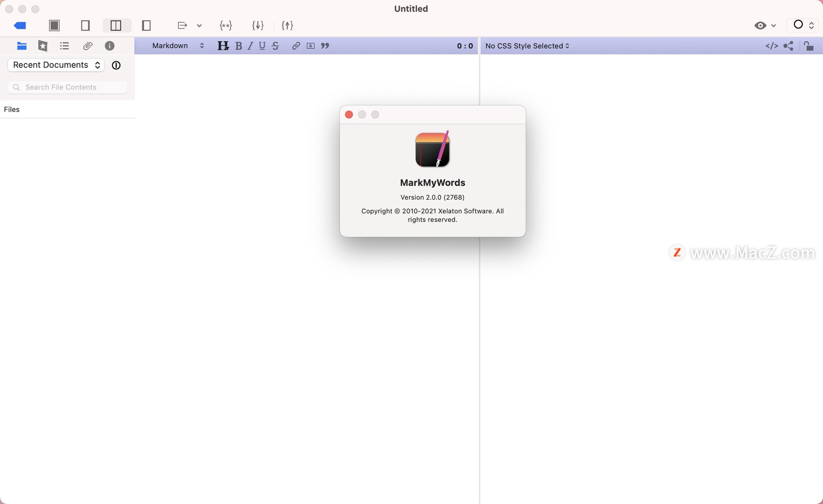Toggle the unlocked padlock icon
Viewport: 823px width, 504px height.
[x=809, y=46]
